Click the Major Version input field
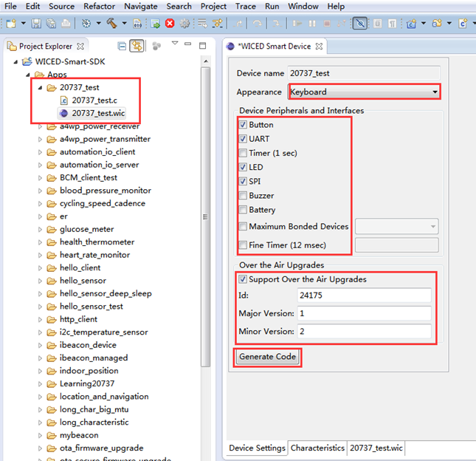The width and height of the screenshot is (476, 461). click(x=365, y=313)
